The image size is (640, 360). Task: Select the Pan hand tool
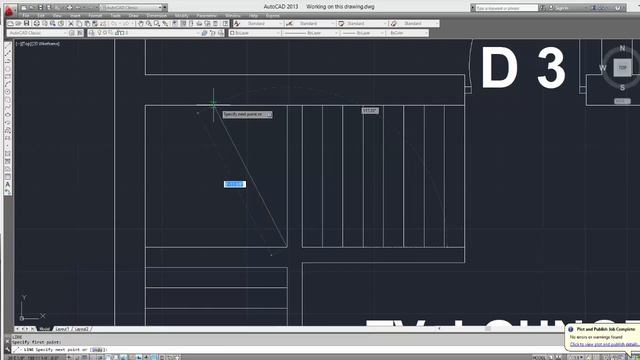[141, 24]
